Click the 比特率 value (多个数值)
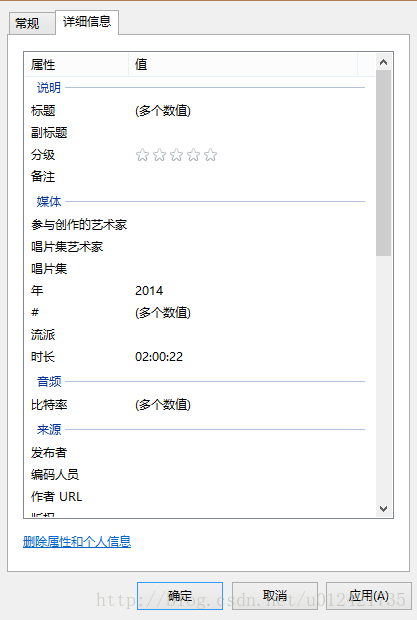Screen dimensions: 417x620 click(163, 405)
